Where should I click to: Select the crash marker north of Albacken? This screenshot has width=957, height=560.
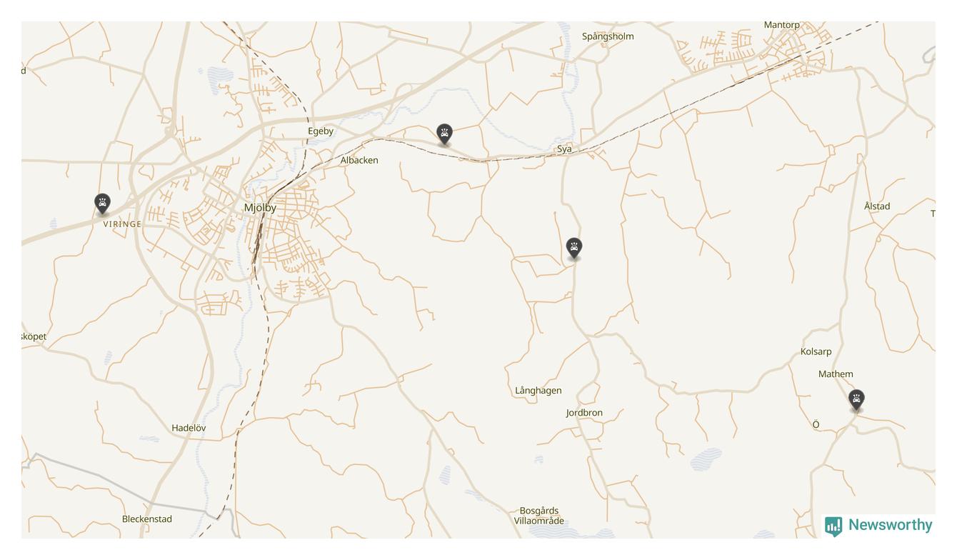click(444, 134)
